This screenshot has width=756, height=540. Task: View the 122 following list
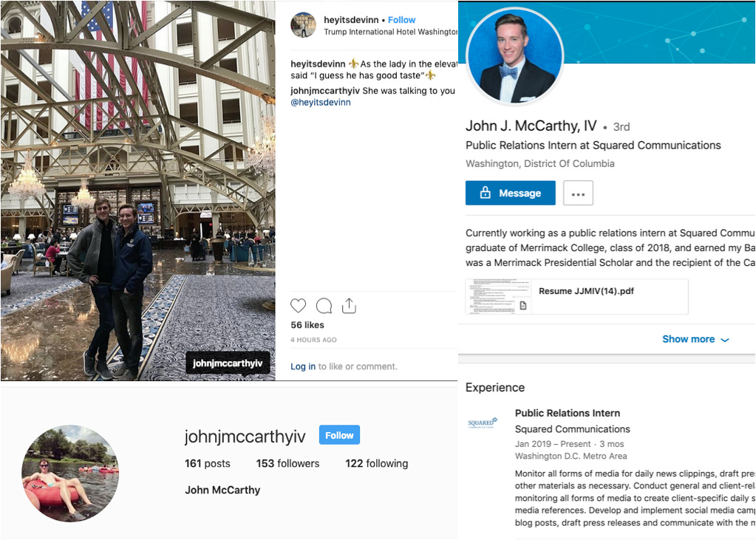[x=377, y=463]
